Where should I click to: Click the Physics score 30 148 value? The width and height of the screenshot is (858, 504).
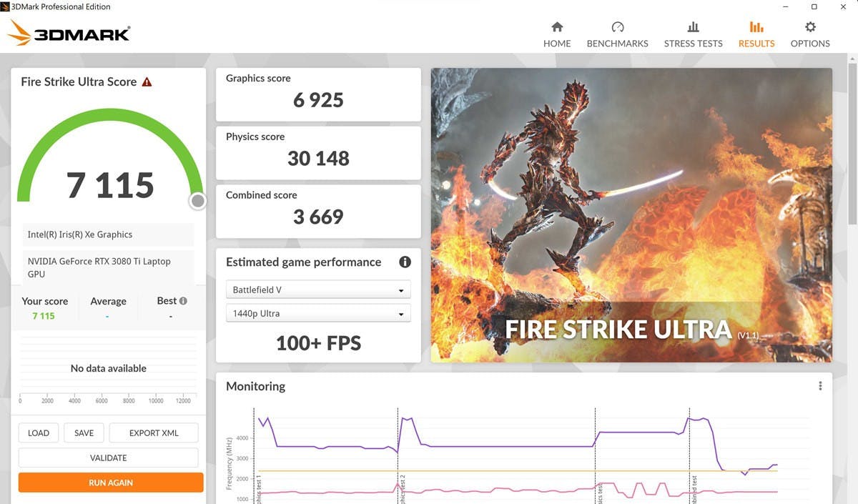[318, 158]
